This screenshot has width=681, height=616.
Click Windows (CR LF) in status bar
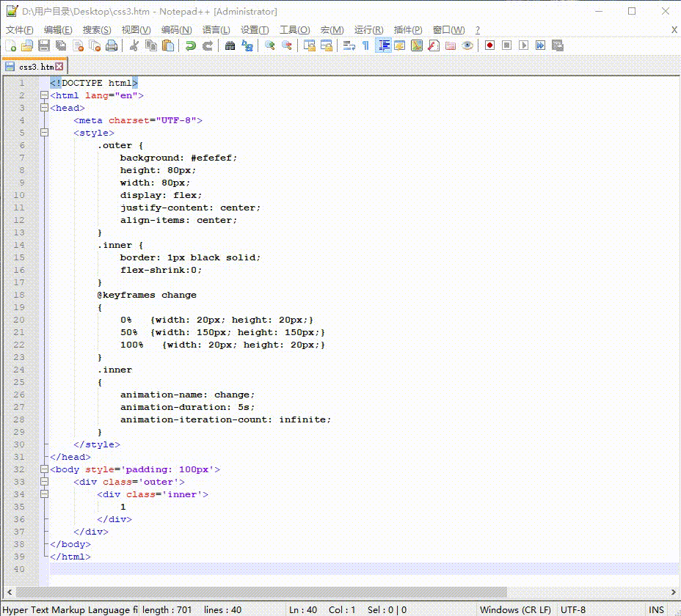tap(515, 609)
